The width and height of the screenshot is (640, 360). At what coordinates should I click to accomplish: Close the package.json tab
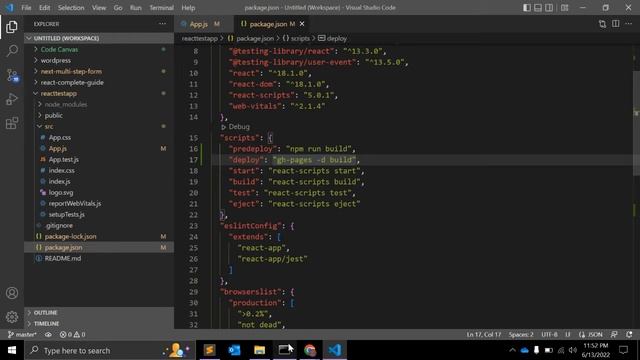pos(302,24)
